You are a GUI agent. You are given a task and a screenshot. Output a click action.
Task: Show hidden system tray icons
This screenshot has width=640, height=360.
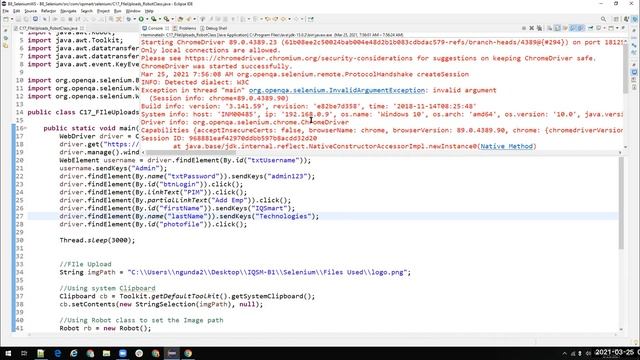[x=564, y=353]
